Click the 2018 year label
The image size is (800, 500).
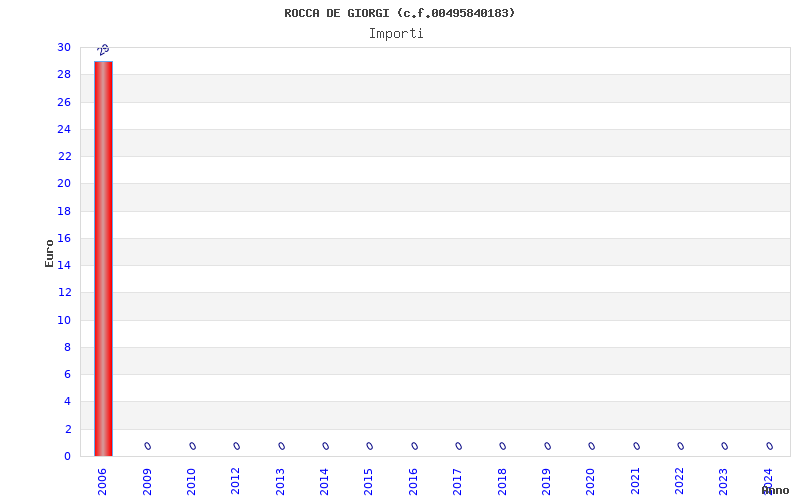click(x=502, y=482)
